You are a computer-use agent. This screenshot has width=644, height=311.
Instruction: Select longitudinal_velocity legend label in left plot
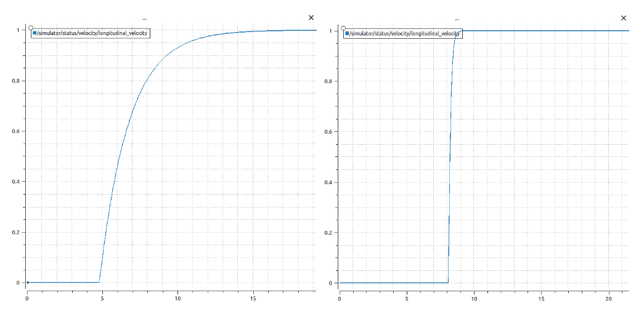(92, 33)
